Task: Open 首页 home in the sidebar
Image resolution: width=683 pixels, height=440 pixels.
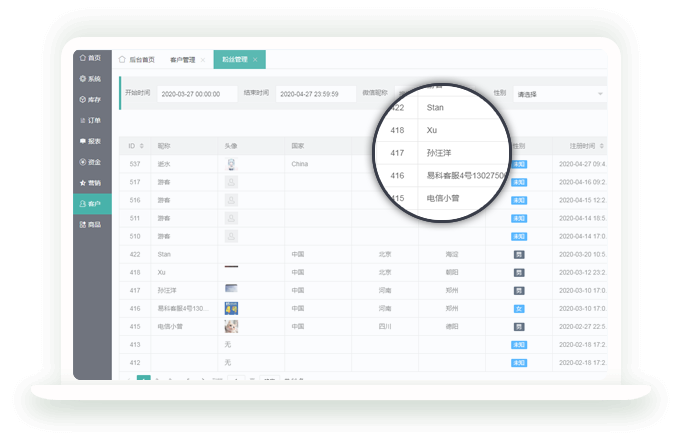Action: tap(92, 58)
